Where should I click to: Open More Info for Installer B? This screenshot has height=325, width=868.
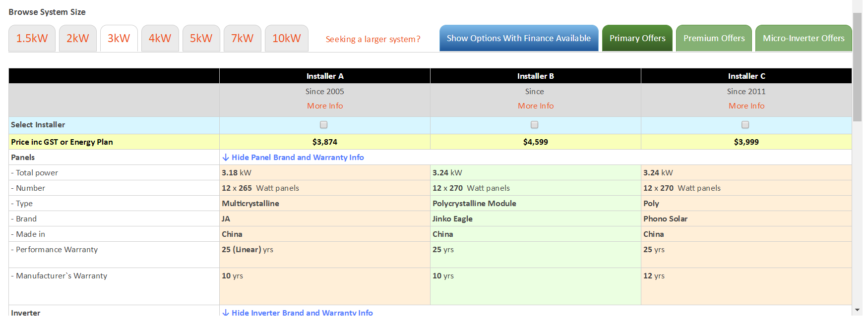(536, 106)
